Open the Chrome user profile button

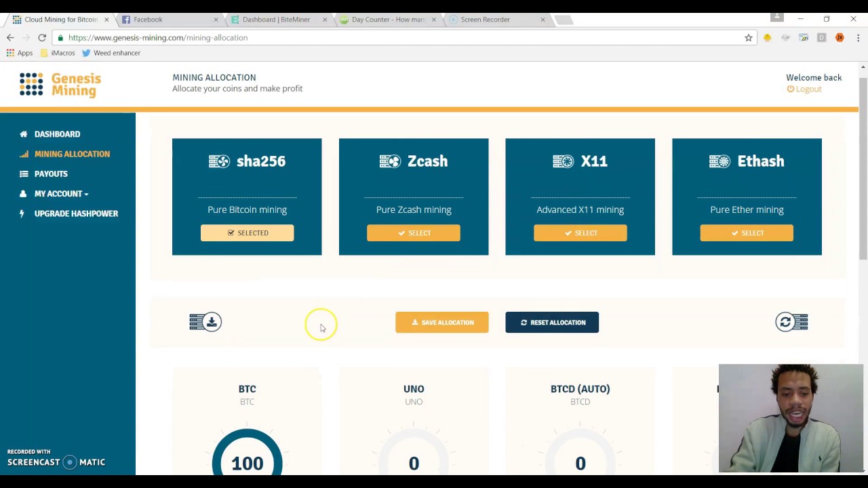[x=777, y=17]
